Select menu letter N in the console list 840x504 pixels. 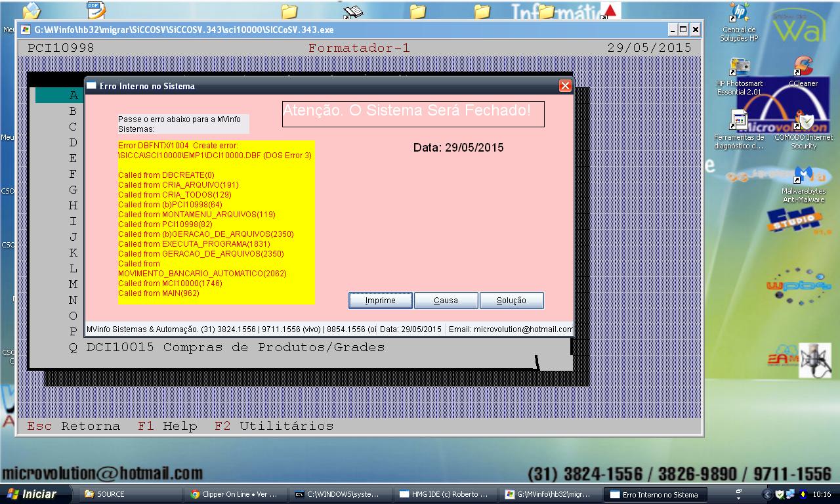click(73, 300)
